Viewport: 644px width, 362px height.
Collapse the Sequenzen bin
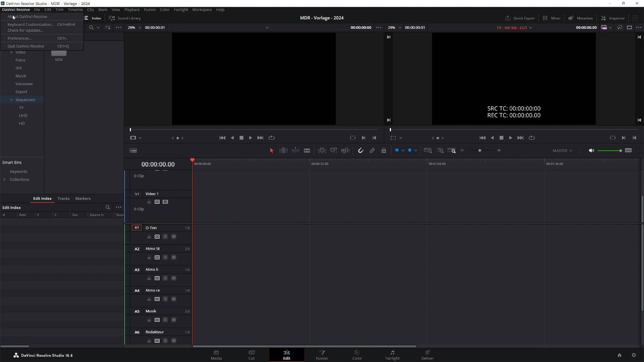(x=11, y=100)
